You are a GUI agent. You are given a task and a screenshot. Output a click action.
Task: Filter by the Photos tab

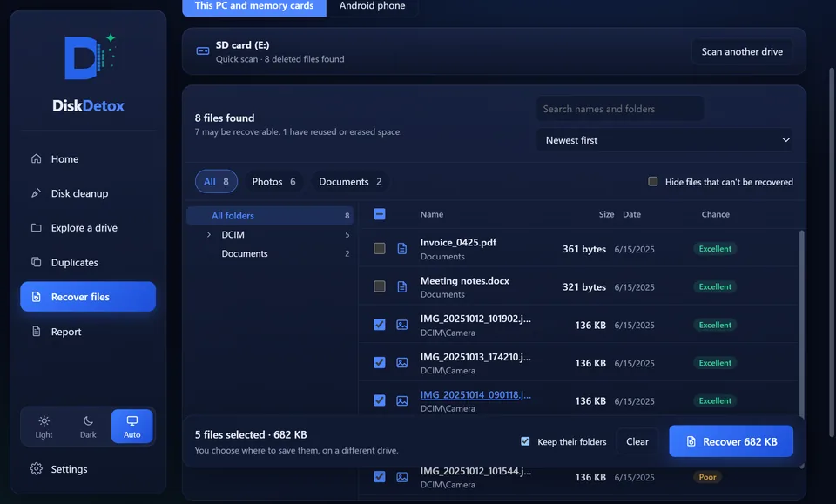pyautogui.click(x=273, y=182)
